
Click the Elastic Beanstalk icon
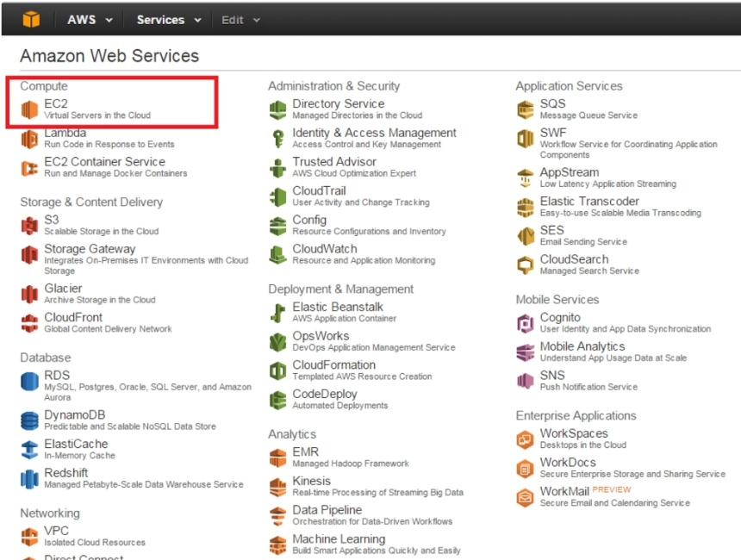[277, 313]
